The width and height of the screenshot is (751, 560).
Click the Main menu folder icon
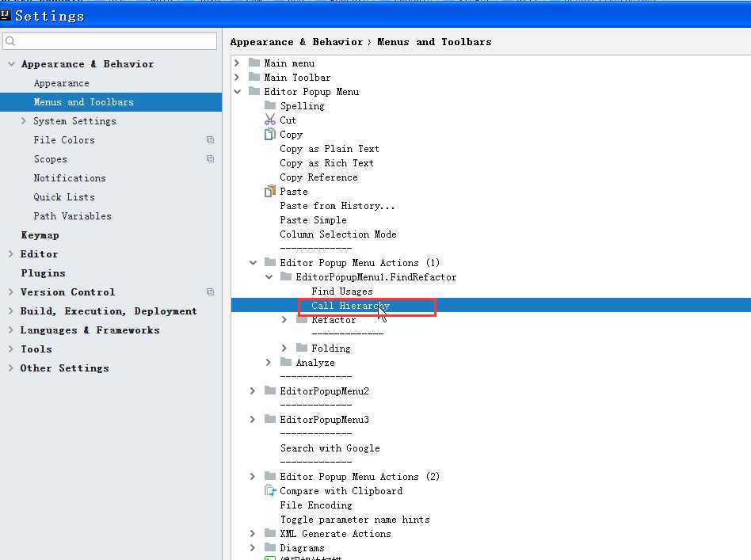click(254, 63)
